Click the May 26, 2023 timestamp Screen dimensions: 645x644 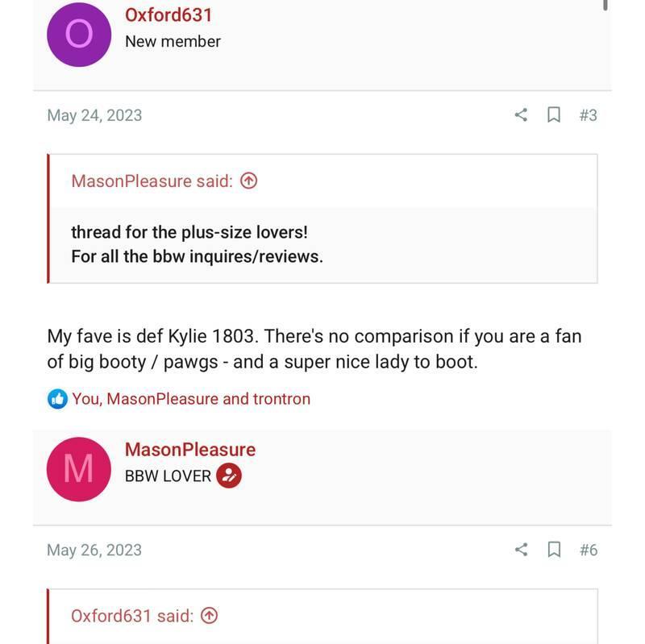tap(94, 550)
